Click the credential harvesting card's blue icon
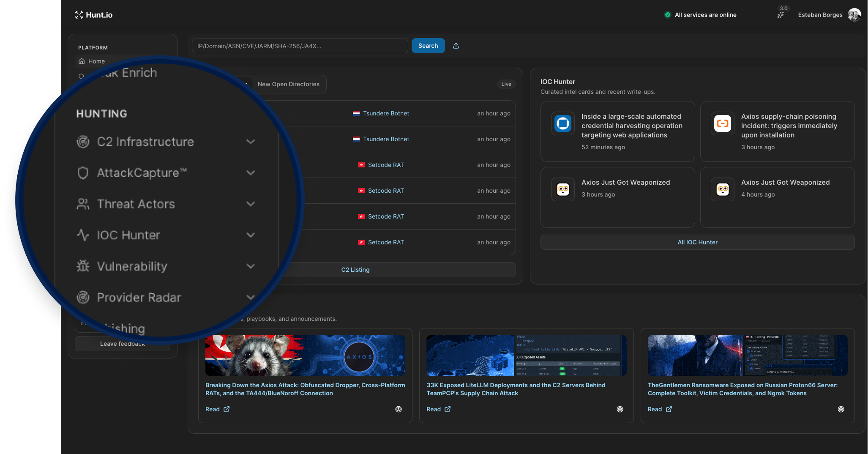868x454 pixels. pos(563,123)
